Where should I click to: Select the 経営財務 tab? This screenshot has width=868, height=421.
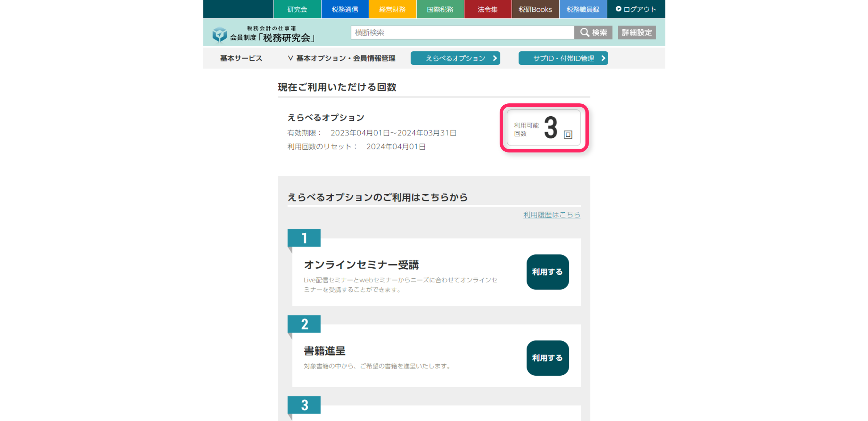point(392,9)
